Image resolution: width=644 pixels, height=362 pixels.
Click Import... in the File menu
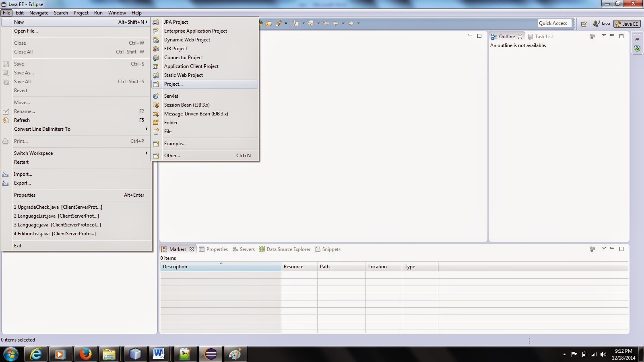tap(76, 174)
